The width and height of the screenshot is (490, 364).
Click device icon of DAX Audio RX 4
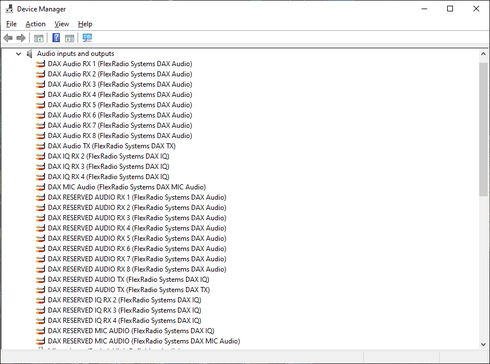pyautogui.click(x=40, y=95)
